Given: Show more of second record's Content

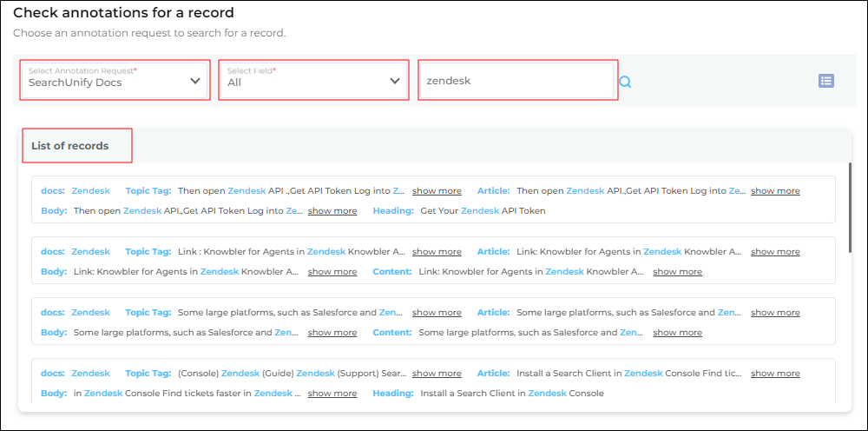Looking at the screenshot, I should pos(677,271).
